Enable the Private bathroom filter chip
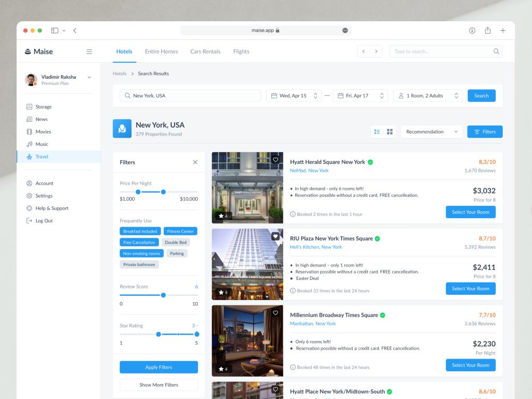Viewport: 532px width, 399px height. (139, 264)
